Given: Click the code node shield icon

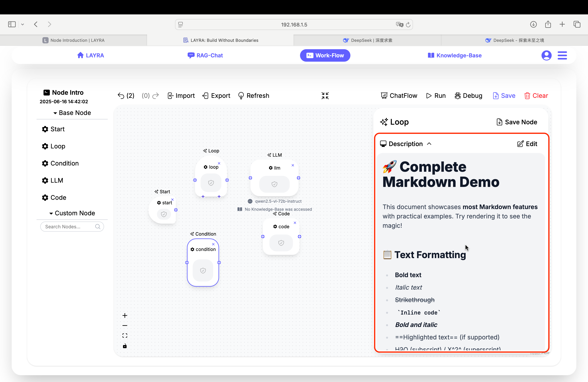Looking at the screenshot, I should (281, 243).
